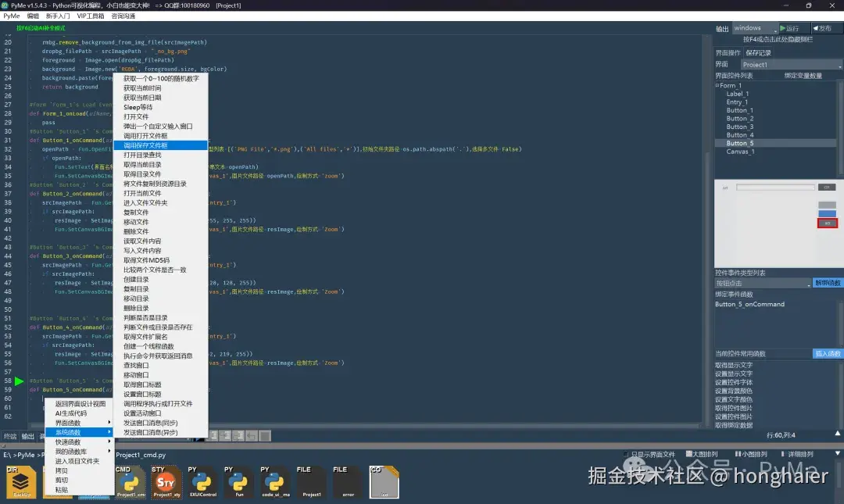This screenshot has height=504, width=844.
Task: Select 取得显示文字 in the common functions list
Action: point(734,365)
